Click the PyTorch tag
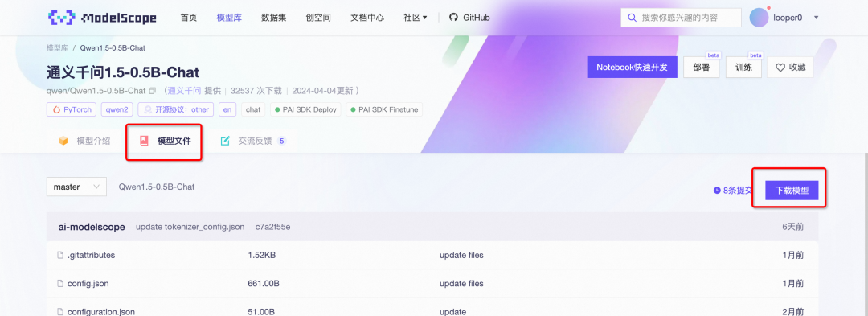The height and width of the screenshot is (316, 868). pos(72,109)
